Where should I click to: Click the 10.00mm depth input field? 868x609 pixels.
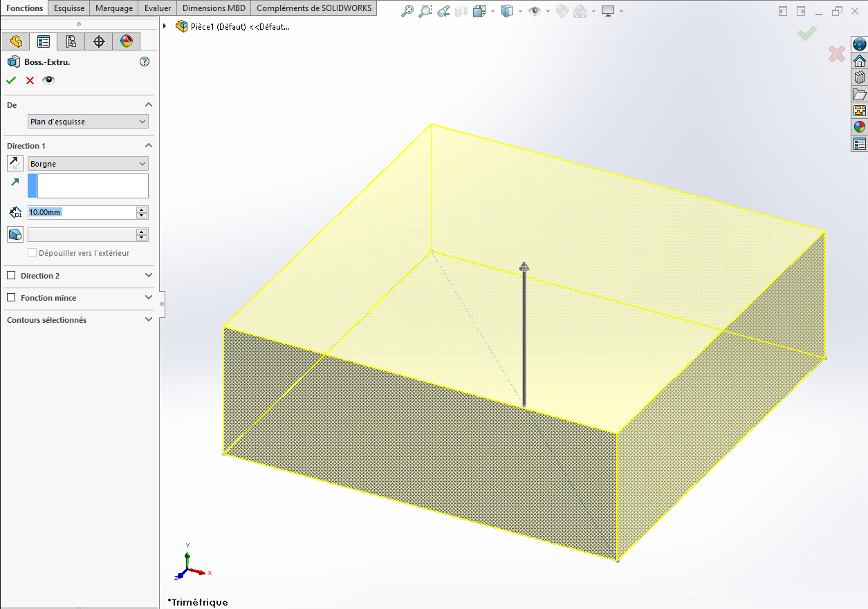81,212
